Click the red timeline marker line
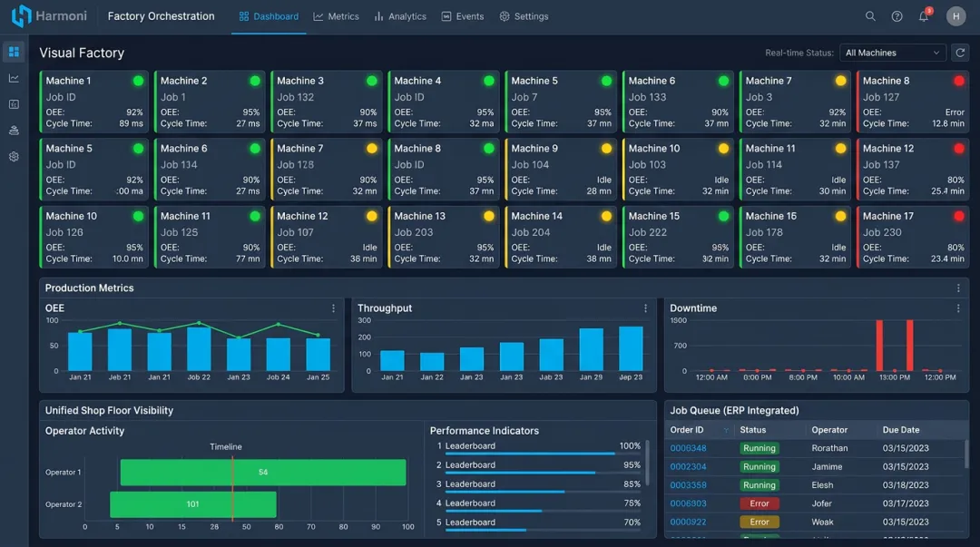The image size is (980, 547). coord(232,489)
